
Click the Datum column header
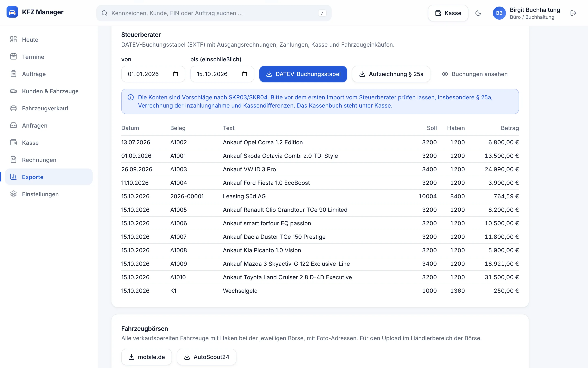[130, 128]
